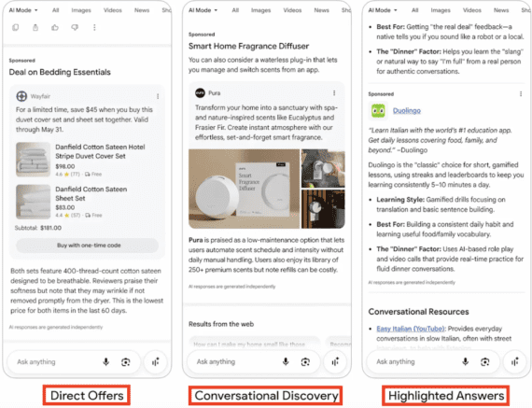Open the three-dot menu beside Sponsored Duolingo
This screenshot has height=408, width=532.
[521, 93]
